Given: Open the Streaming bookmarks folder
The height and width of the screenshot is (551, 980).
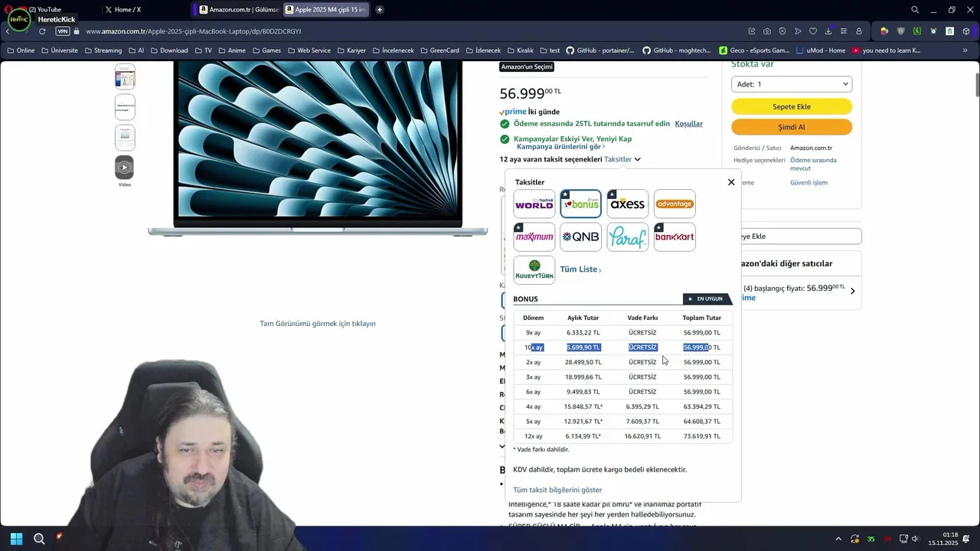Looking at the screenshot, I should [x=103, y=51].
